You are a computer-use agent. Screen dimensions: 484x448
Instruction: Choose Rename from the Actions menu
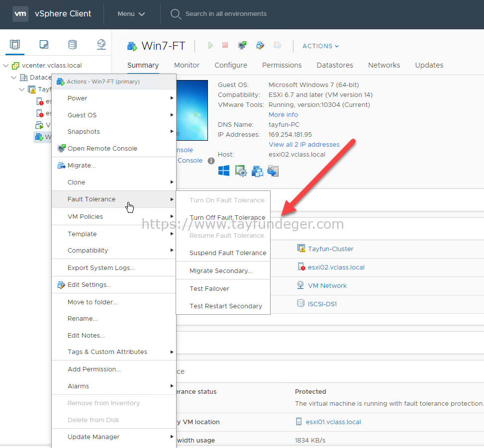114,318
